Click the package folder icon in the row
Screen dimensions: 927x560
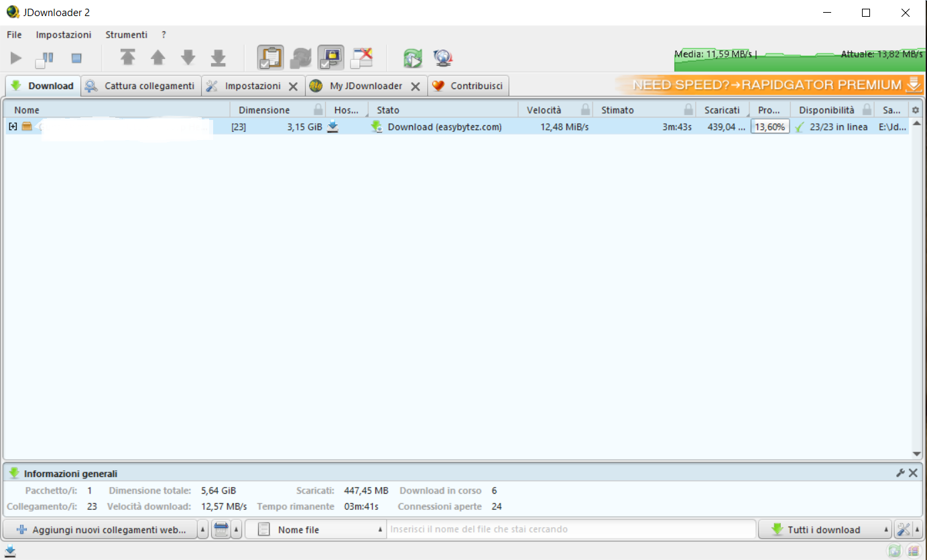click(27, 127)
